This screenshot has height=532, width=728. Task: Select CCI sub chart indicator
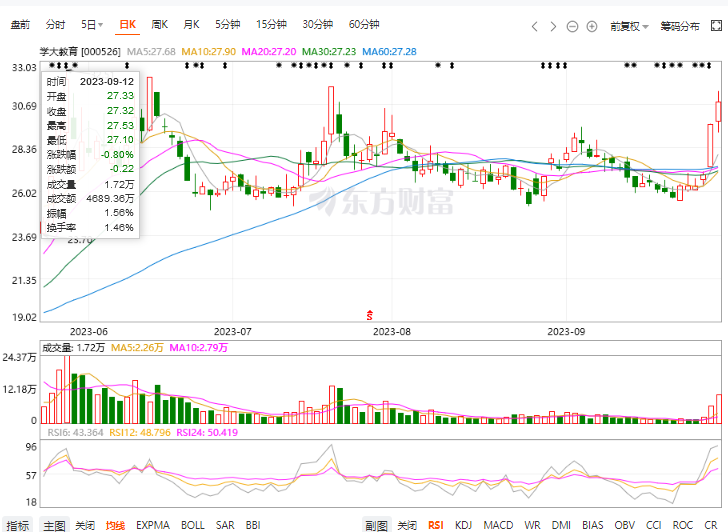pos(654,525)
